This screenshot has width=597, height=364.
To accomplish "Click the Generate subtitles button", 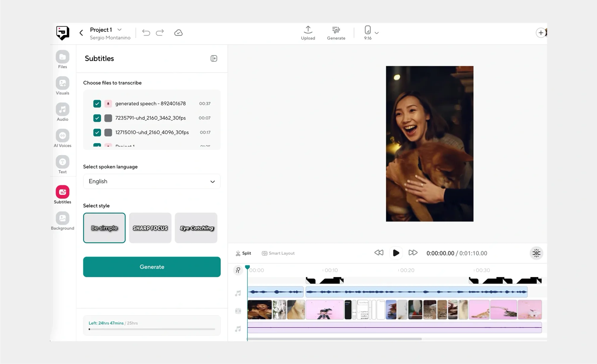I will pyautogui.click(x=152, y=267).
